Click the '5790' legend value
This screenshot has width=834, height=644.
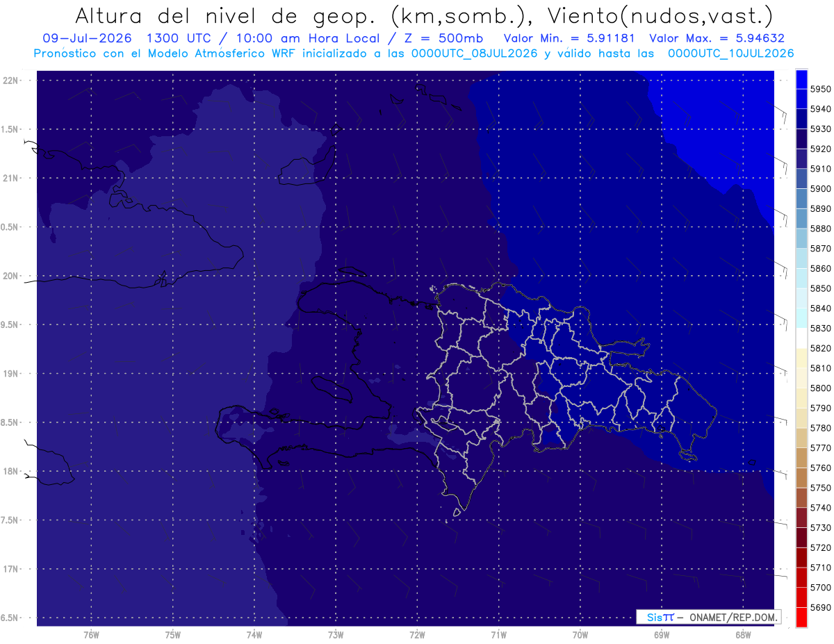pyautogui.click(x=821, y=408)
